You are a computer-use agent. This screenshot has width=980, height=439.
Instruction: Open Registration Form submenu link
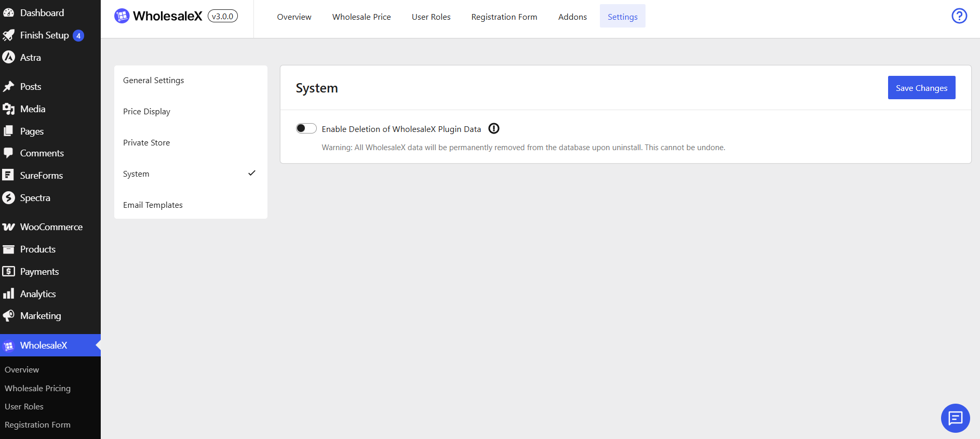[x=37, y=424]
